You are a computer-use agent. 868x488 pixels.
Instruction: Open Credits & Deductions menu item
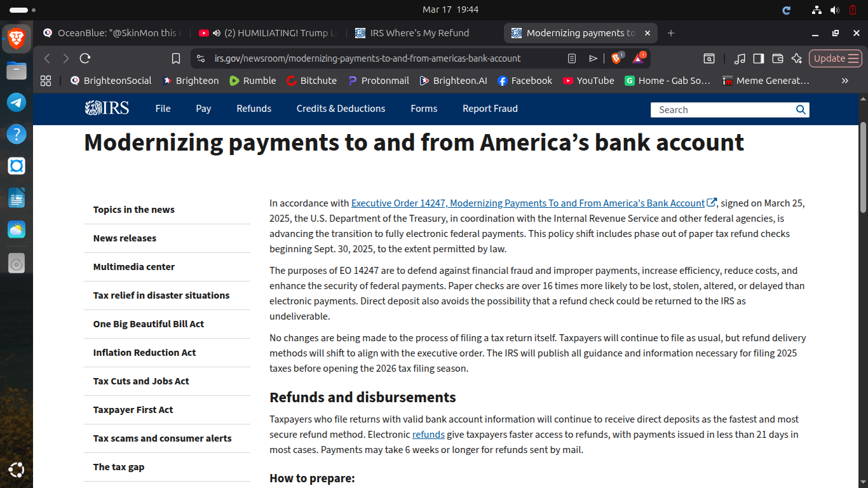[x=341, y=109]
